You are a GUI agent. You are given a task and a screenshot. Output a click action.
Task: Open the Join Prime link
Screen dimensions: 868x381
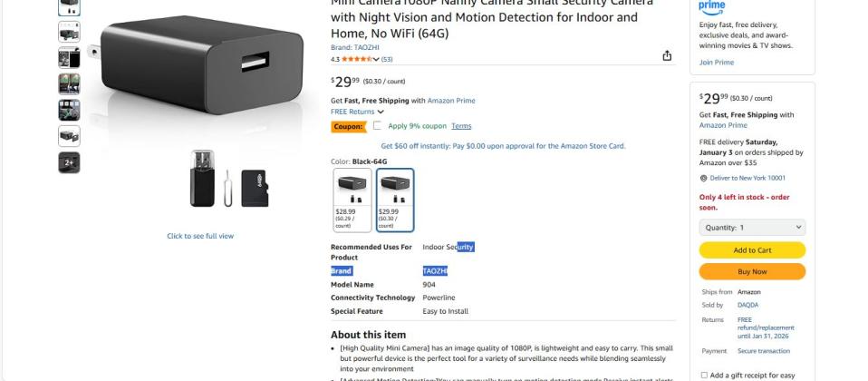(716, 63)
